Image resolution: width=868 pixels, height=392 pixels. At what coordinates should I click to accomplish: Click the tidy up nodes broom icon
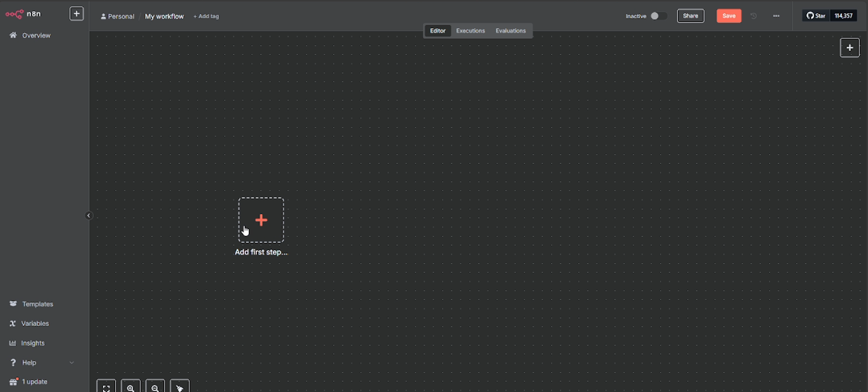pos(180,387)
